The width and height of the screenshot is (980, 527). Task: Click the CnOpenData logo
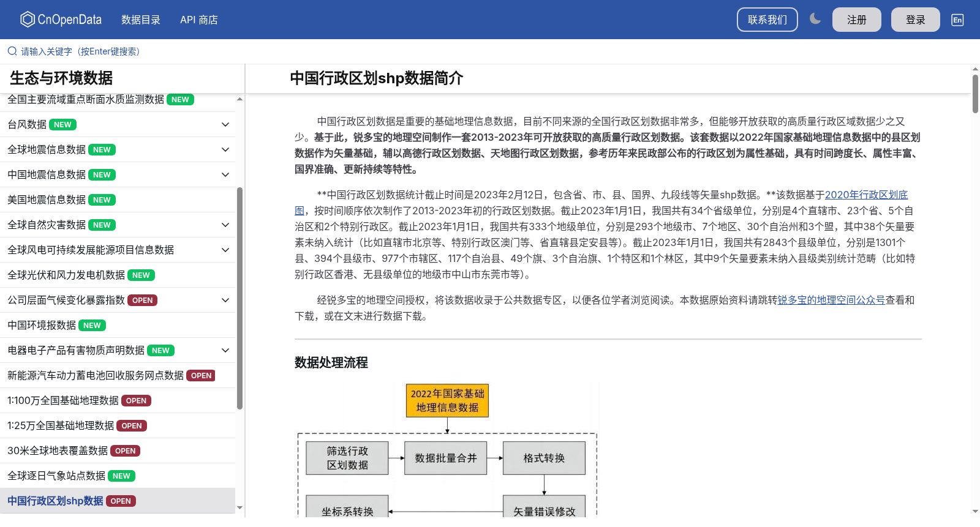(x=61, y=20)
